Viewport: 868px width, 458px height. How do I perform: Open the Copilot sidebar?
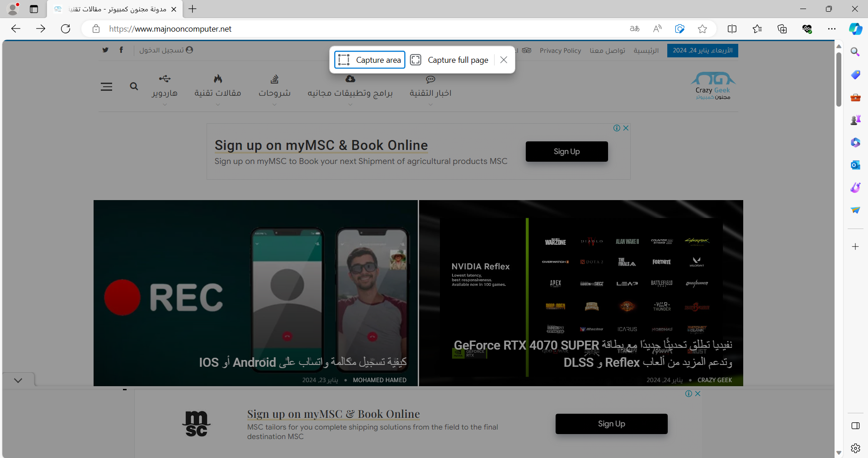point(855,29)
